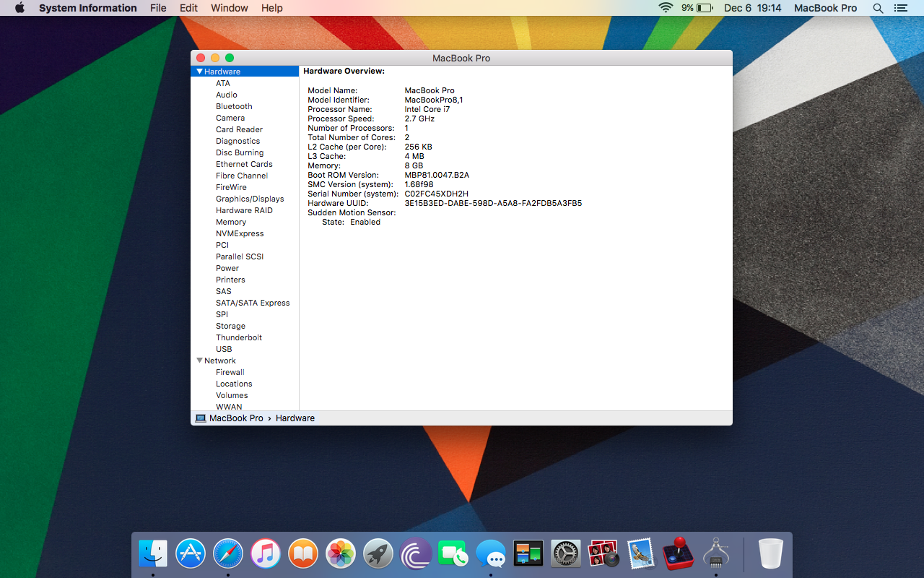Select Locations under Network

[234, 384]
